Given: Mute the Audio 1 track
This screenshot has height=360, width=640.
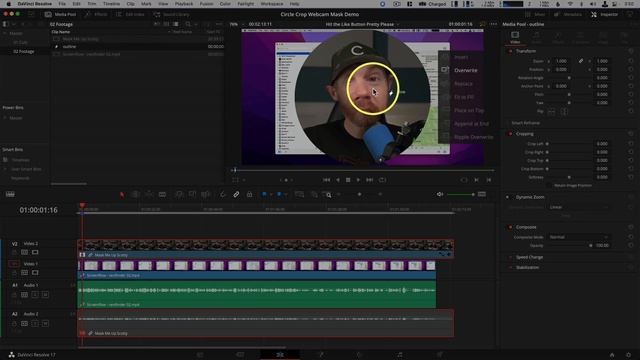Looking at the screenshot, I should (x=45, y=295).
